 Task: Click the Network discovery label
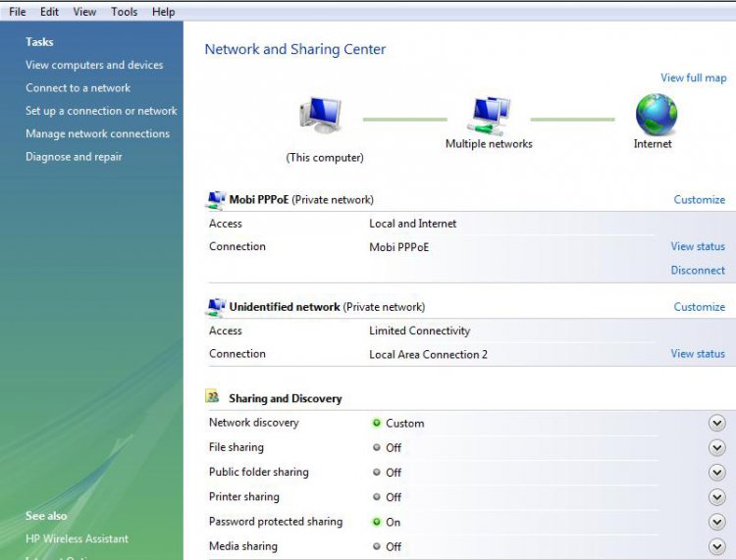click(x=254, y=423)
